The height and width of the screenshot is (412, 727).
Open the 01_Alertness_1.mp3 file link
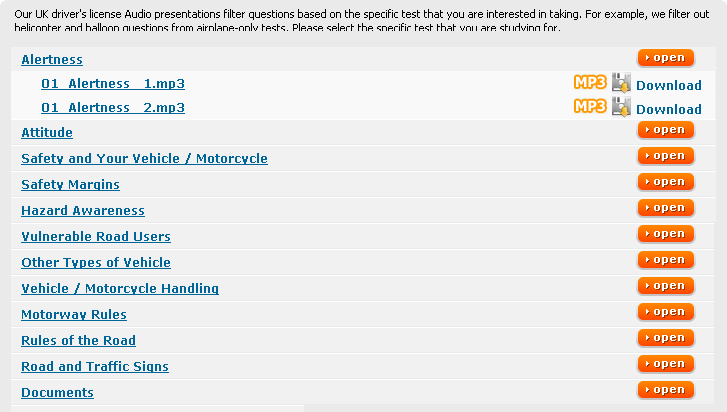click(x=113, y=84)
